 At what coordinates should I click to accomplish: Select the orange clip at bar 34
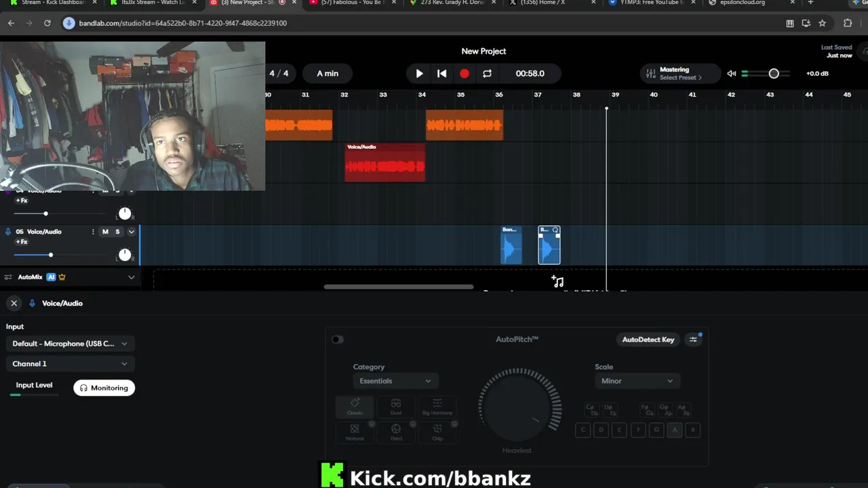coord(465,125)
